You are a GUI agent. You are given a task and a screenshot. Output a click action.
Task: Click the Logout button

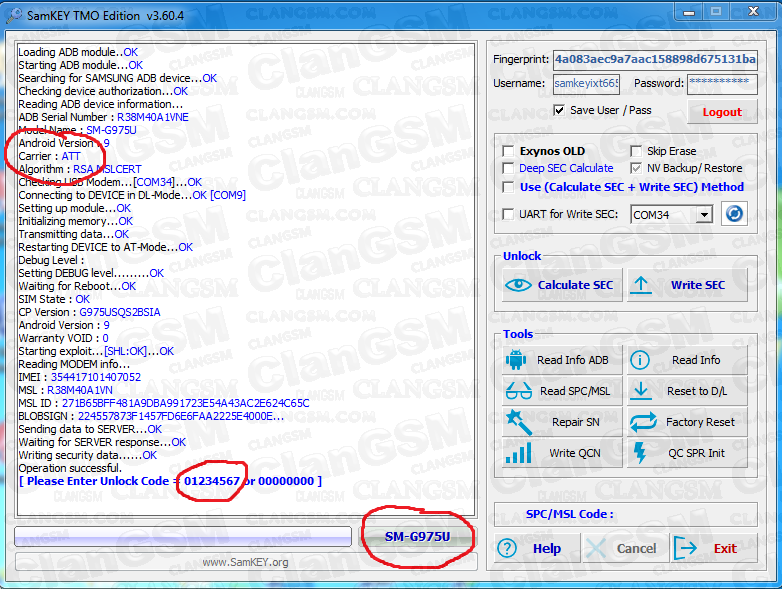722,112
